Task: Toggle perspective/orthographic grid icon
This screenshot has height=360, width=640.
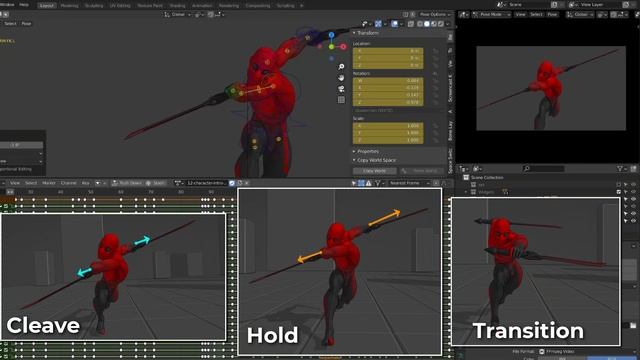Action: click(341, 100)
